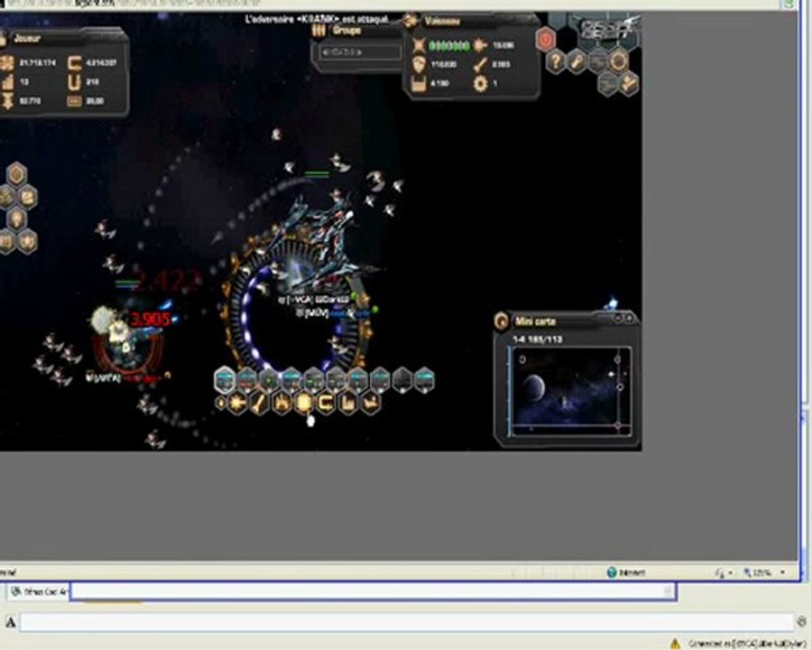Click the red power logout hexagon

[x=545, y=40]
